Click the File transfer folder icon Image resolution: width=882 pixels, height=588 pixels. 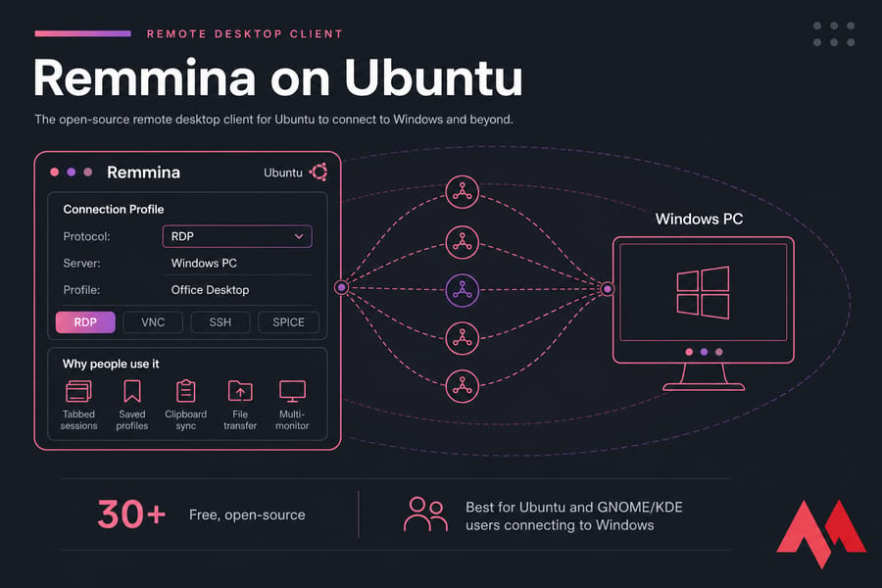tap(240, 391)
